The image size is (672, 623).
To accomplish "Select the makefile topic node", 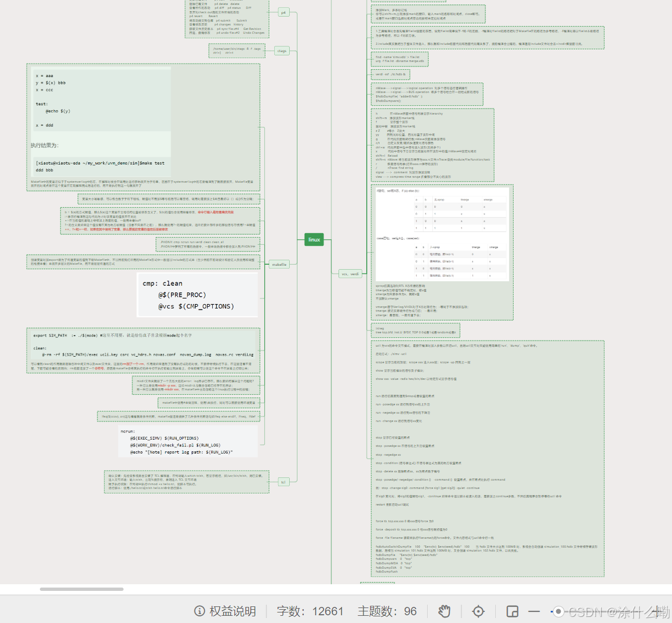I will tap(279, 264).
